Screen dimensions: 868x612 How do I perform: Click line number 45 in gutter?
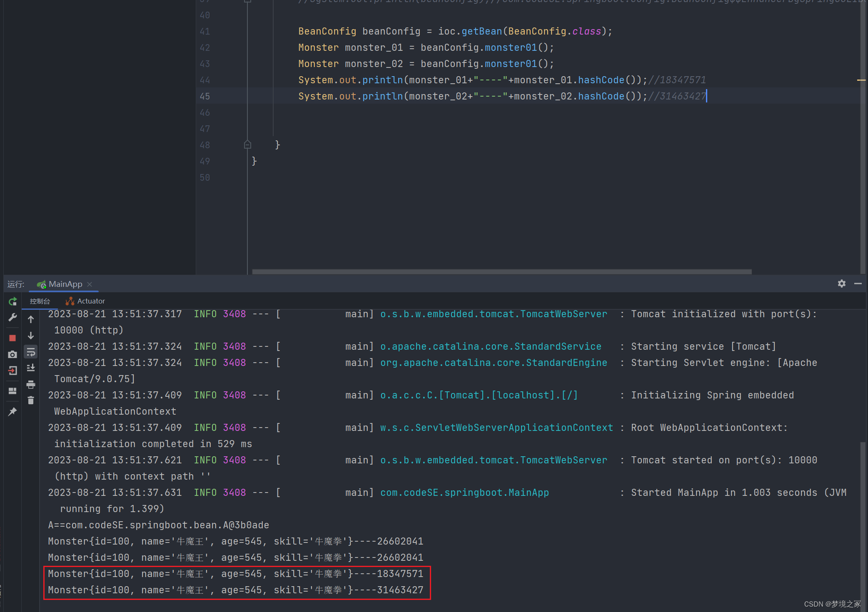coord(205,96)
